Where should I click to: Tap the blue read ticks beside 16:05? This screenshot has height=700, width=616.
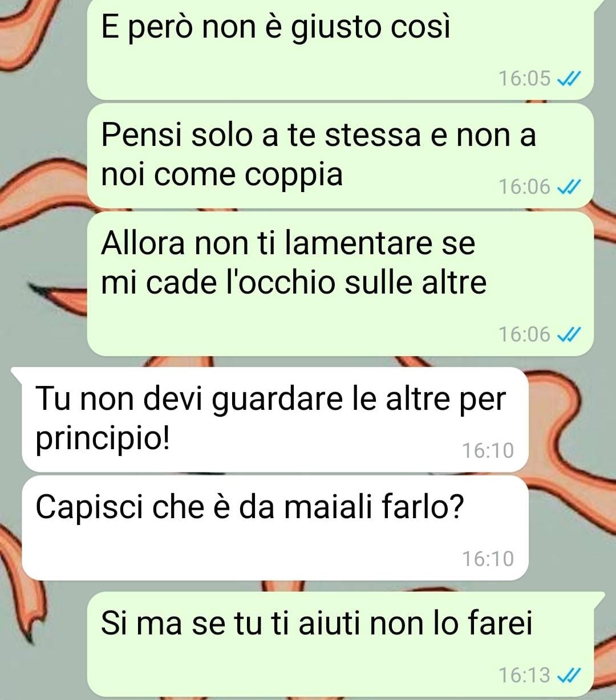pos(568,78)
